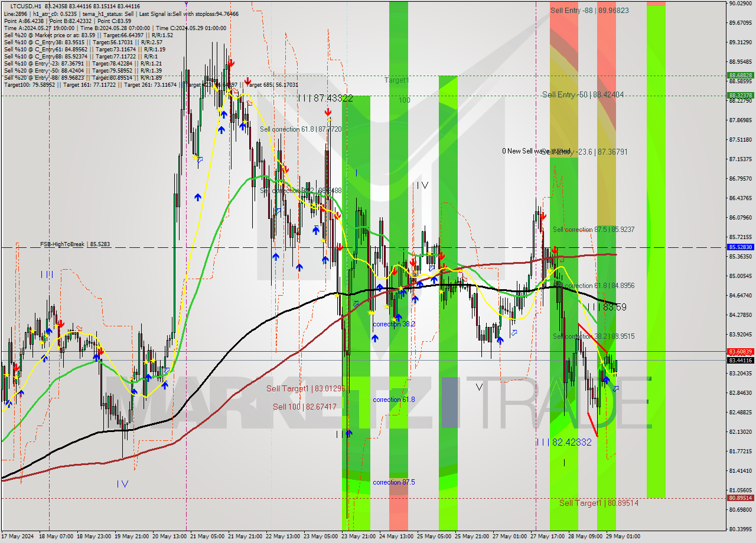Image resolution: width=756 pixels, height=543 pixels.
Task: Click the blue correction 38.2 label
Action: (394, 324)
